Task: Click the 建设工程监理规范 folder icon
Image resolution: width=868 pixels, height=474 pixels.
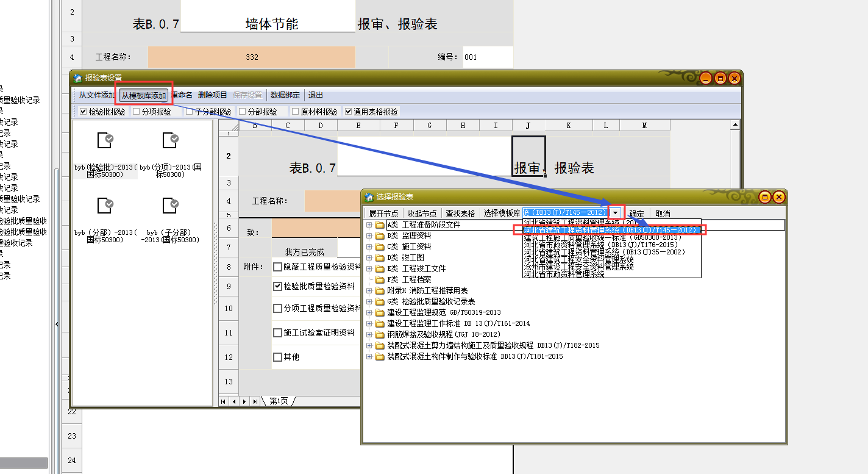Action: click(380, 313)
